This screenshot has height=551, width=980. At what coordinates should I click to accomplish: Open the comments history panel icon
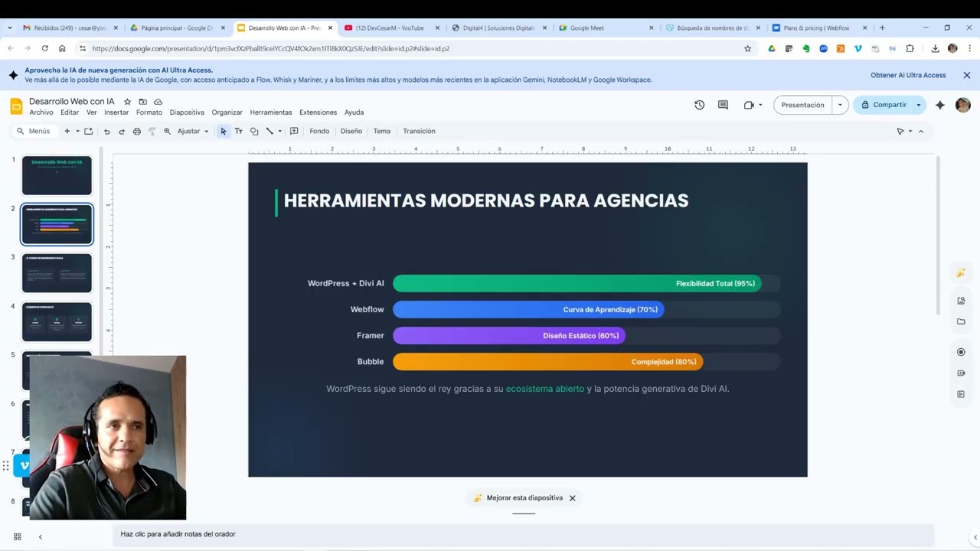(x=723, y=105)
